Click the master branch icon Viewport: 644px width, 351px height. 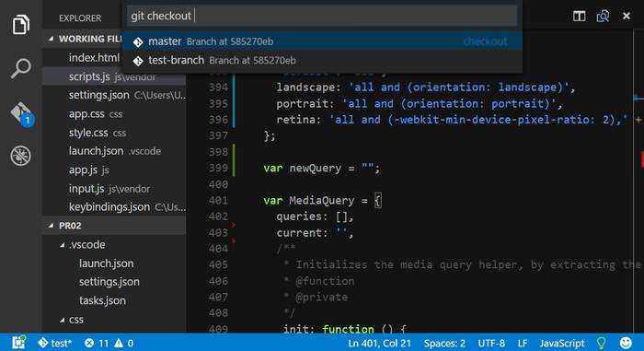click(x=138, y=42)
